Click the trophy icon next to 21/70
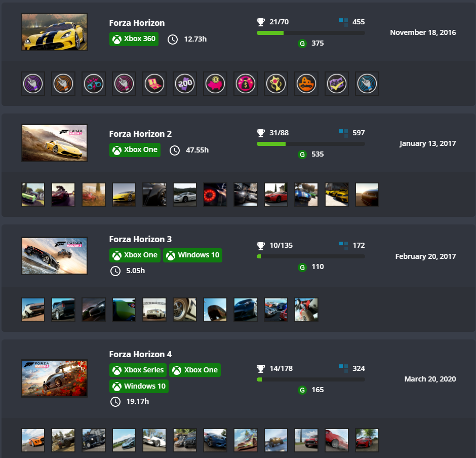The height and width of the screenshot is (458, 476). click(261, 22)
